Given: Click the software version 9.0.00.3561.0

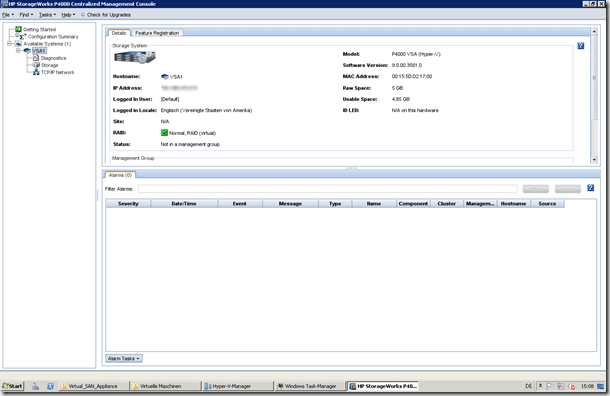Looking at the screenshot, I should coord(407,65).
